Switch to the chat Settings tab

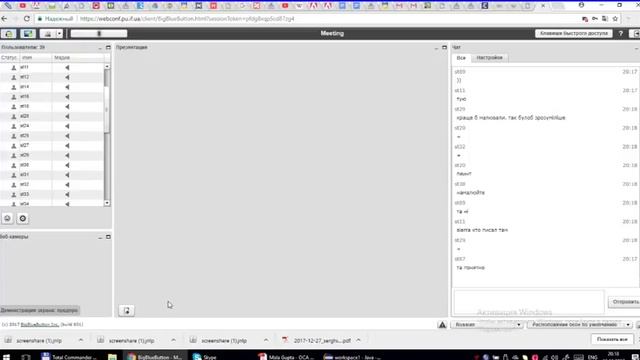coord(489,58)
